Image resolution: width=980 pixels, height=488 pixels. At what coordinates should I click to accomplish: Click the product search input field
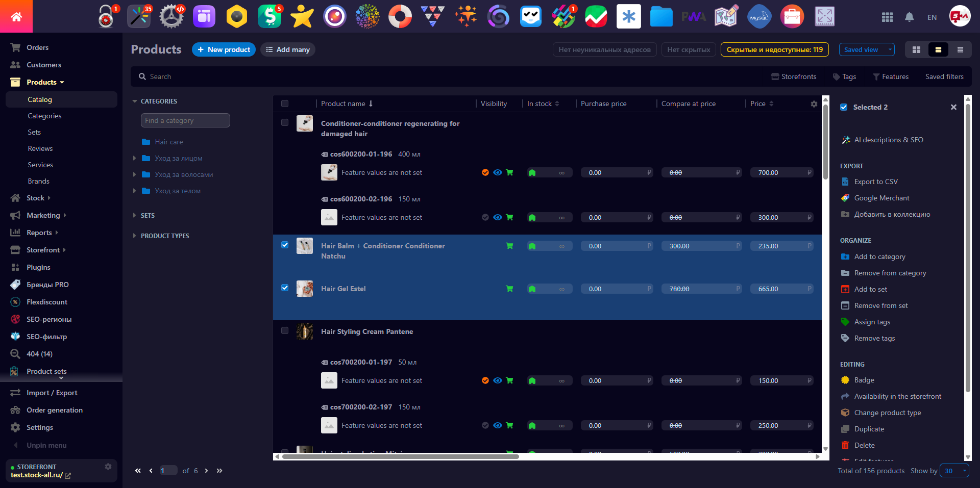[x=204, y=76]
